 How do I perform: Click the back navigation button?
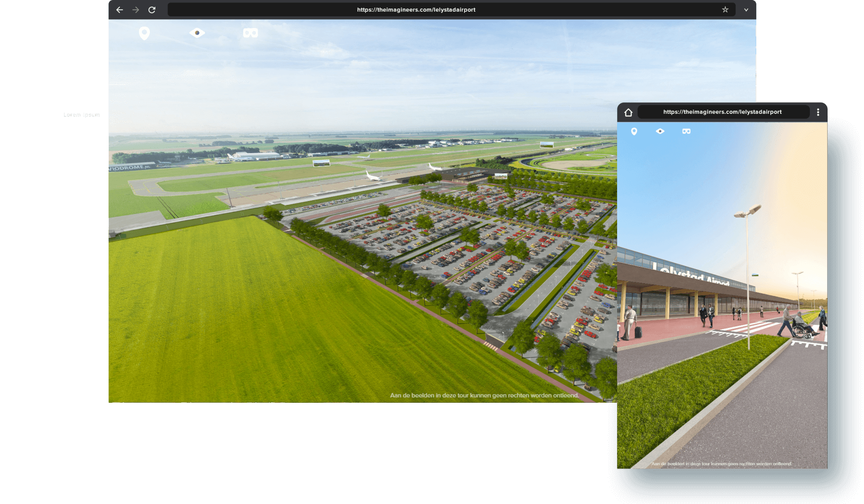coord(119,9)
